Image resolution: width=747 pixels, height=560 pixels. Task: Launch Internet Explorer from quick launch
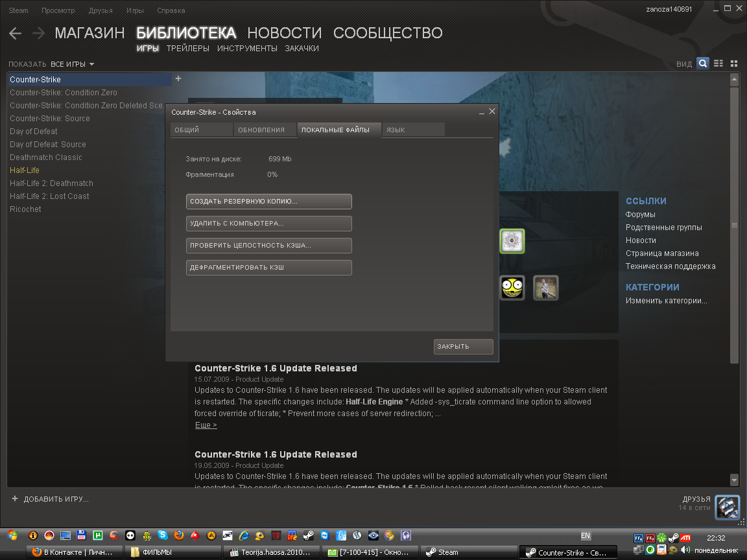[243, 535]
